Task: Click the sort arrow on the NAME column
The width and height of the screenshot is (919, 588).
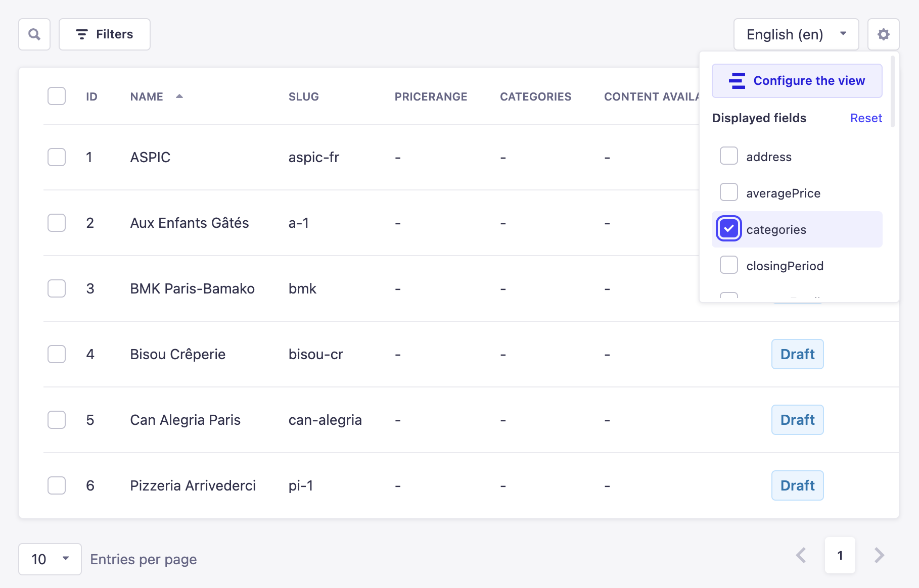Action: [x=180, y=96]
